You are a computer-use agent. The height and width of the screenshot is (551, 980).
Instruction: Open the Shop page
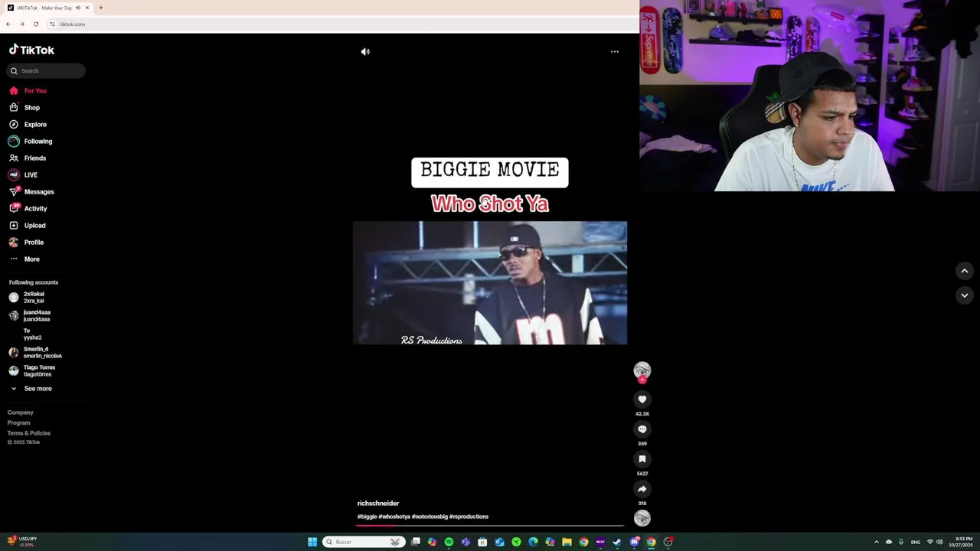24,107
